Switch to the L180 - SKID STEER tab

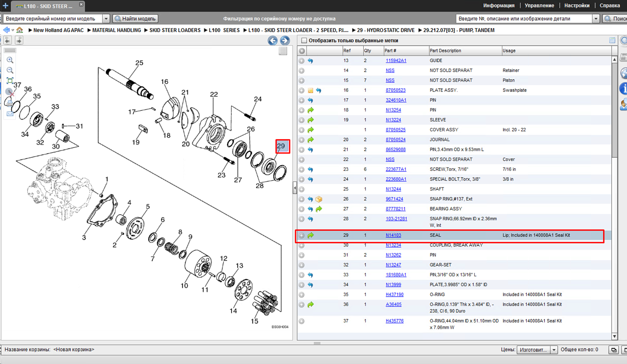pos(47,6)
